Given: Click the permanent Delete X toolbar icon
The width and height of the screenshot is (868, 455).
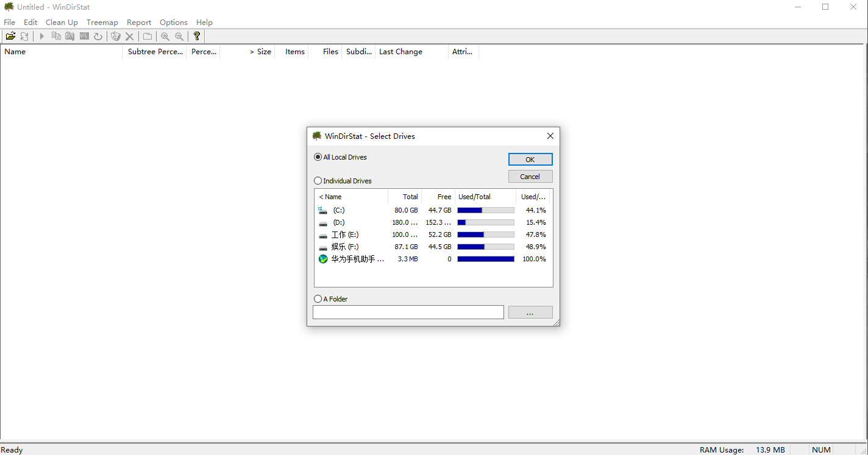Looking at the screenshot, I should tap(130, 37).
